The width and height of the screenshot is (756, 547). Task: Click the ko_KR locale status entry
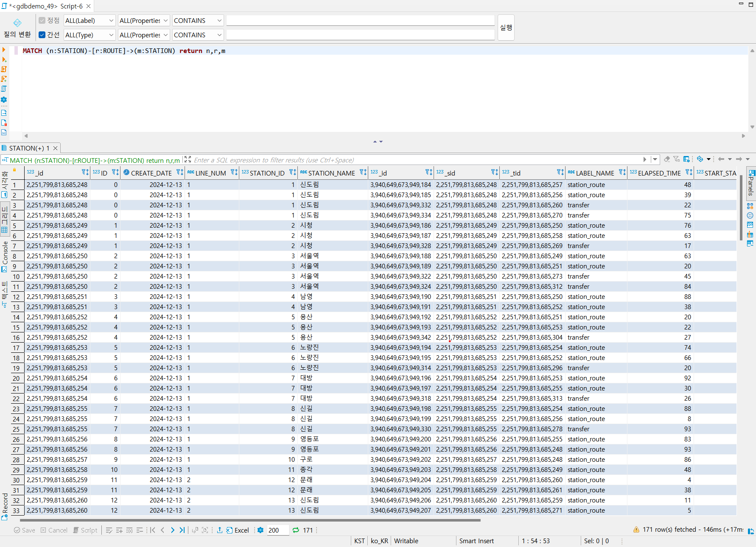click(379, 541)
